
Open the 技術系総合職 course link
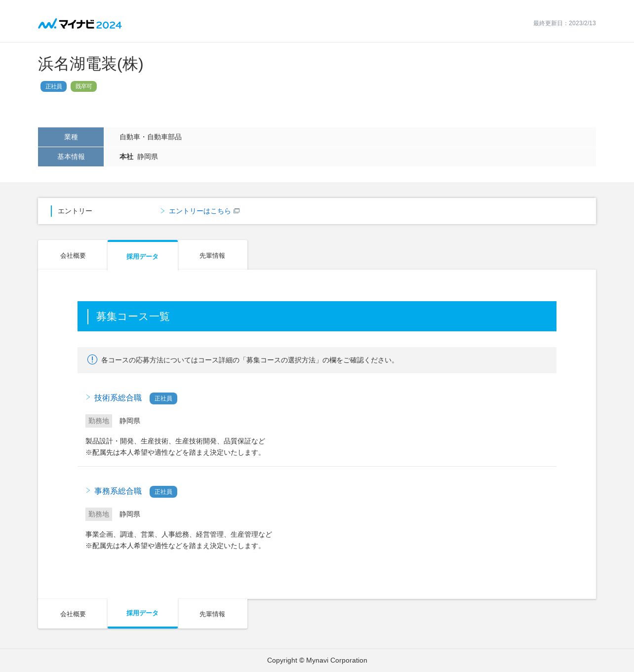click(118, 397)
